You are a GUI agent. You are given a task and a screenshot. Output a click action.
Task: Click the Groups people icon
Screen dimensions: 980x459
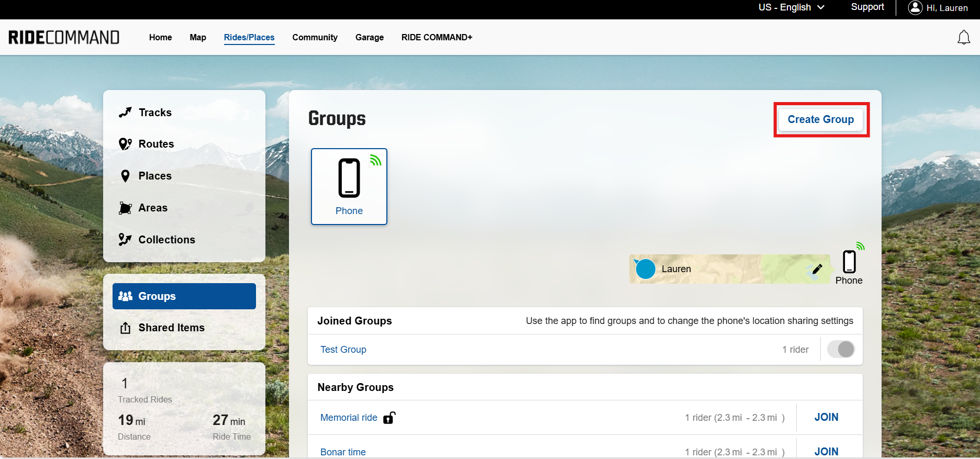[125, 296]
